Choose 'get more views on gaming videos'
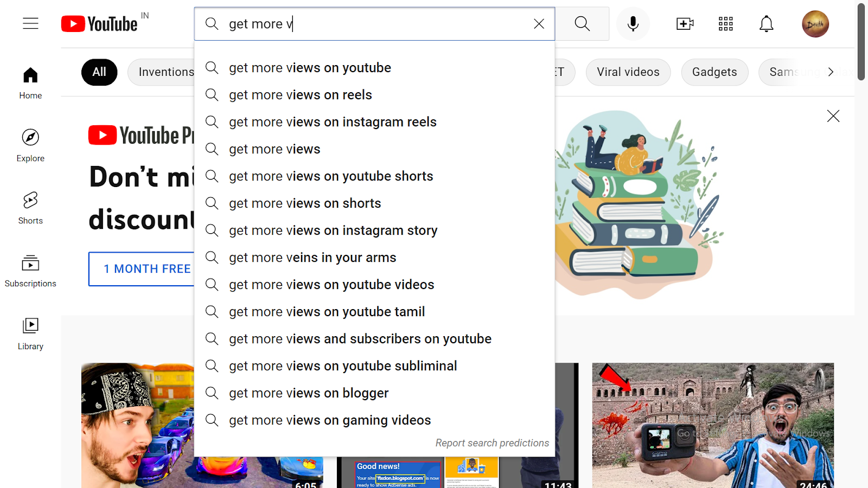This screenshot has height=488, width=868. coord(374,420)
